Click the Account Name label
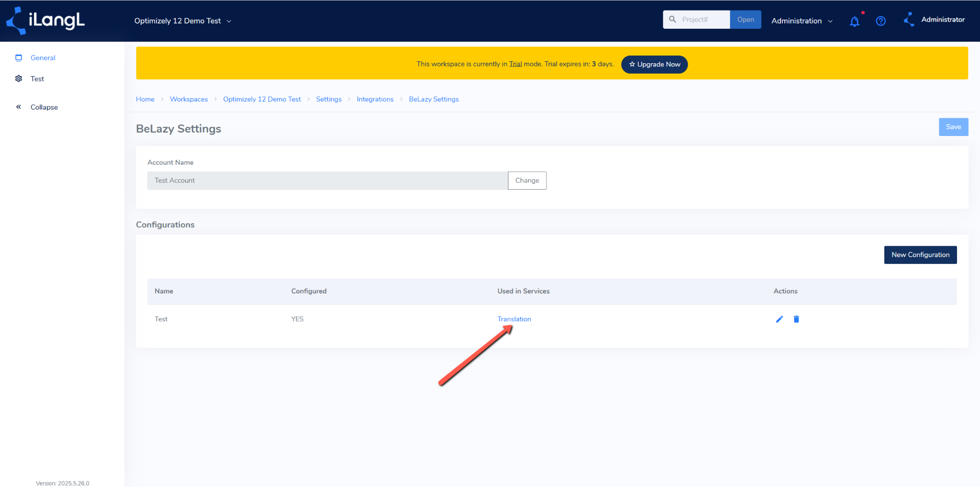This screenshot has width=980, height=487. coord(170,162)
